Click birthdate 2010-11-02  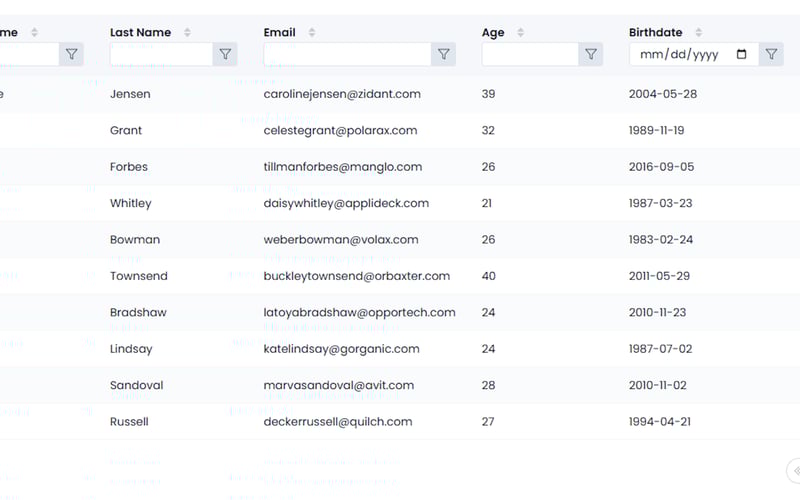coord(658,385)
